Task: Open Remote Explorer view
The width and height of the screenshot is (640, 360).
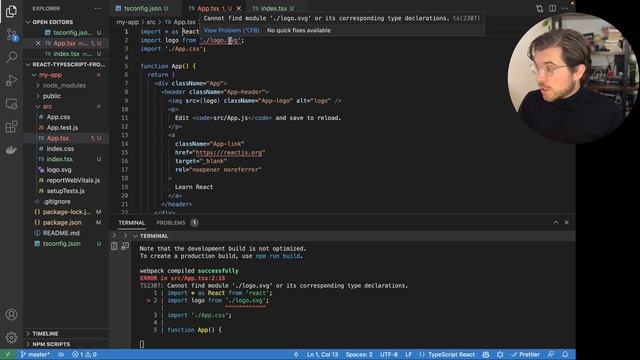Action: [x=11, y=104]
